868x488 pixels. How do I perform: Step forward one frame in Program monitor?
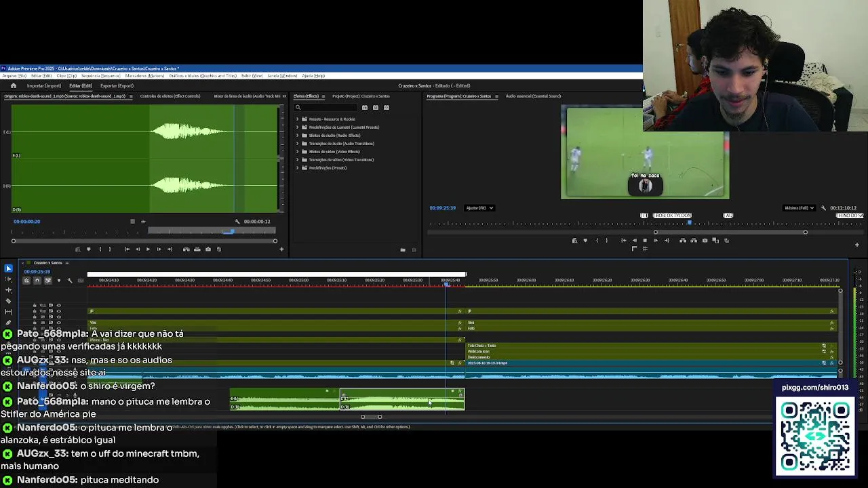656,241
